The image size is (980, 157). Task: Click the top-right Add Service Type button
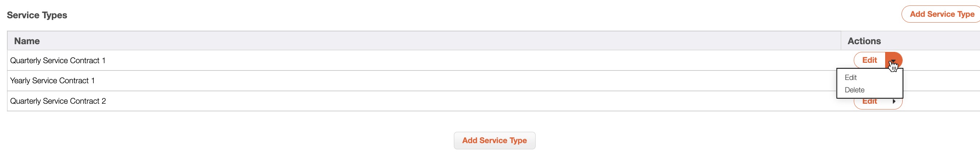(942, 14)
